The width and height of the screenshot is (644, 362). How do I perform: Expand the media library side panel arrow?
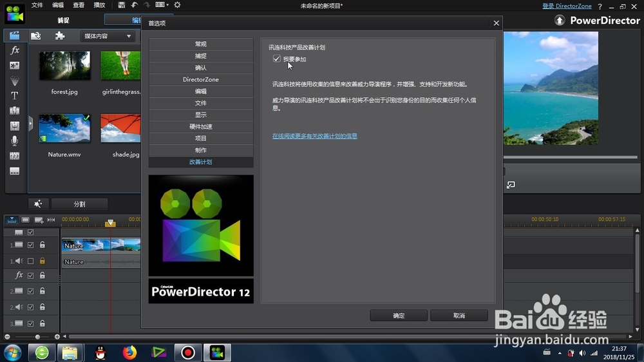30,123
